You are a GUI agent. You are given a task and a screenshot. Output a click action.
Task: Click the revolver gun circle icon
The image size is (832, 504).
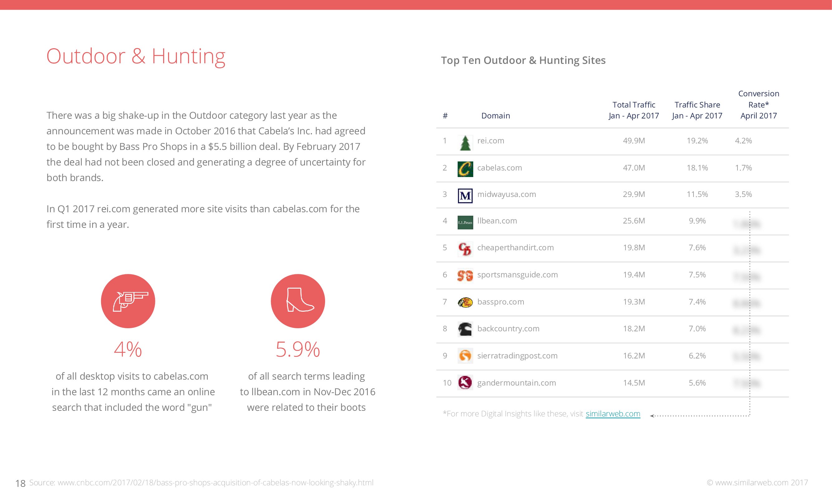[128, 301]
